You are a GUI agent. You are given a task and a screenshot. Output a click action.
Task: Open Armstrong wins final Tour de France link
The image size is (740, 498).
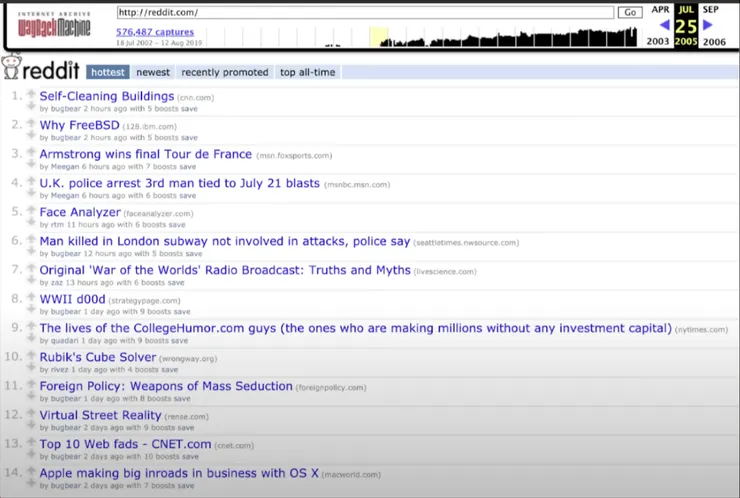click(x=146, y=154)
